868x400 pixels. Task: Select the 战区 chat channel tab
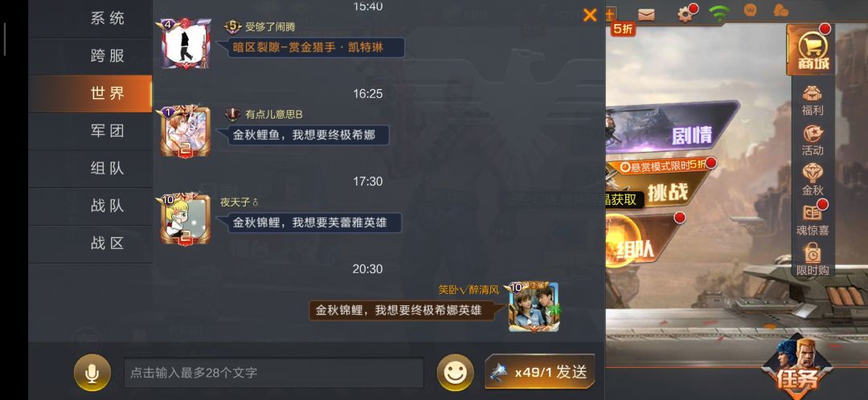(108, 243)
